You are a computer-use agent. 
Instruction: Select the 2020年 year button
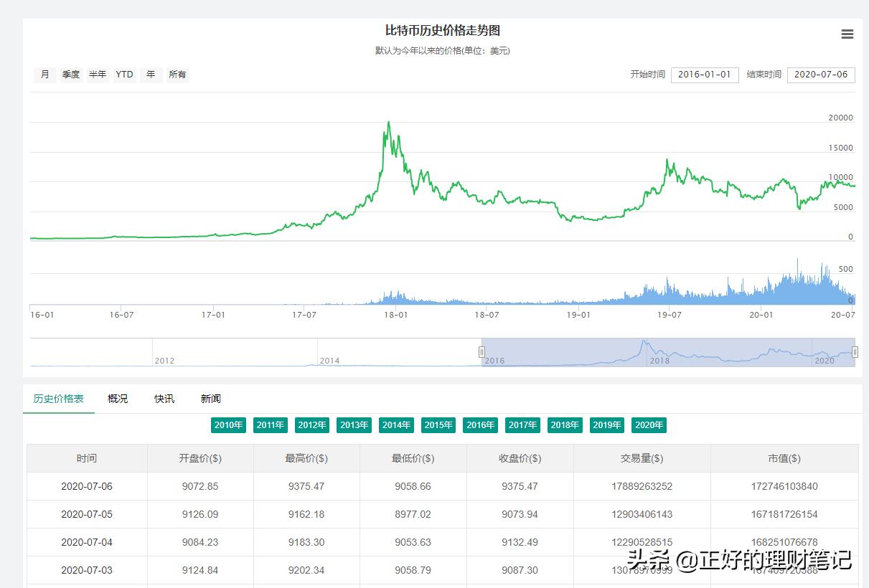[x=649, y=425]
